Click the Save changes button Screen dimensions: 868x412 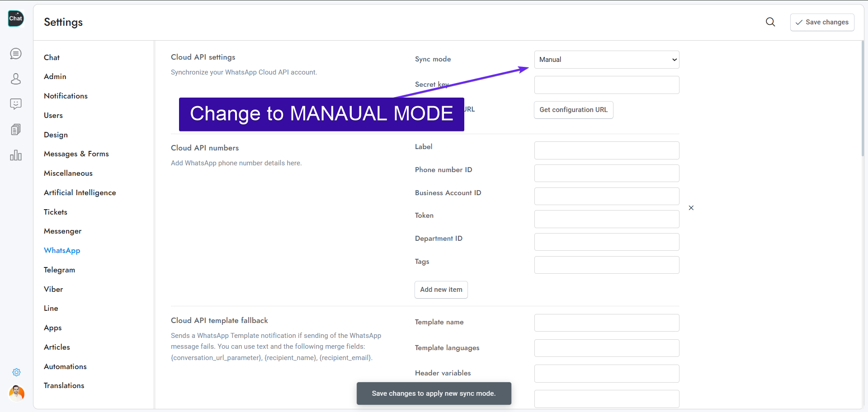coord(822,22)
